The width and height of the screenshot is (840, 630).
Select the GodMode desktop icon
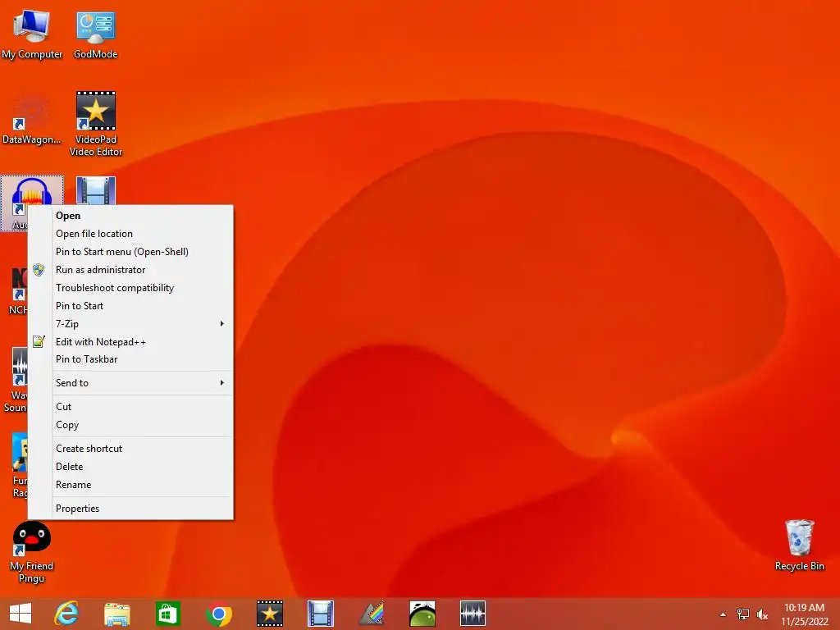point(95,34)
